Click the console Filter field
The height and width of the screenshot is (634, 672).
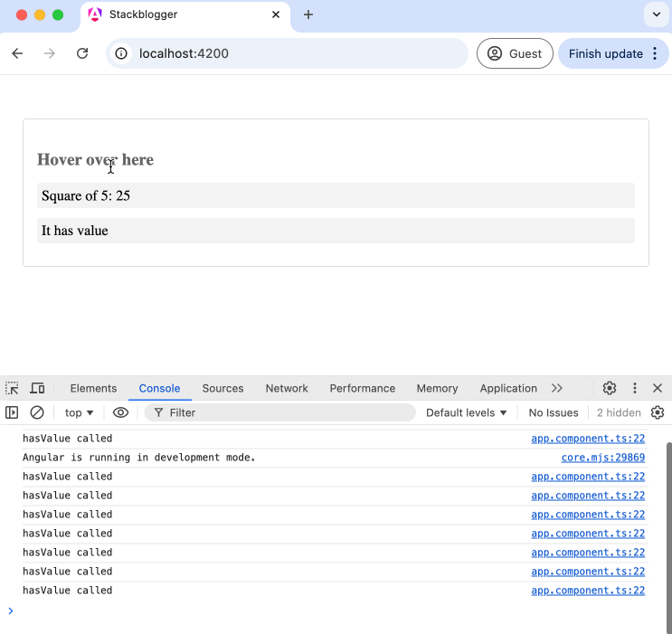(x=279, y=412)
